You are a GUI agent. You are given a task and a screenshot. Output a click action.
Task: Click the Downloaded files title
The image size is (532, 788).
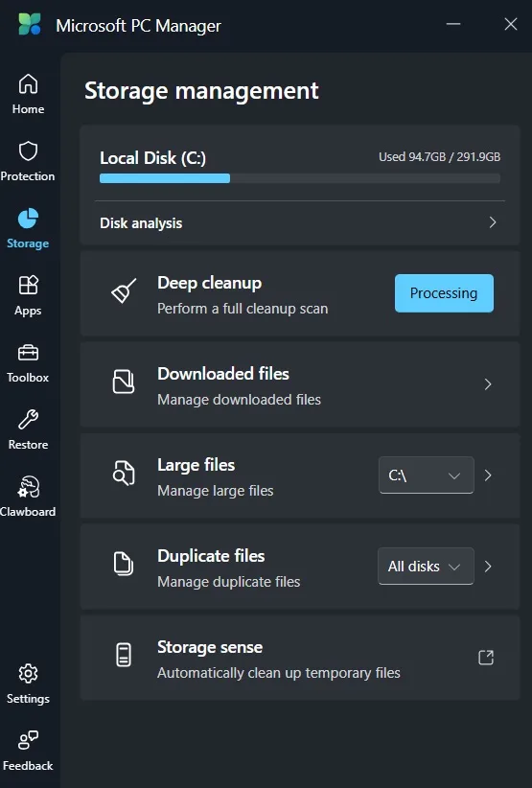223,374
